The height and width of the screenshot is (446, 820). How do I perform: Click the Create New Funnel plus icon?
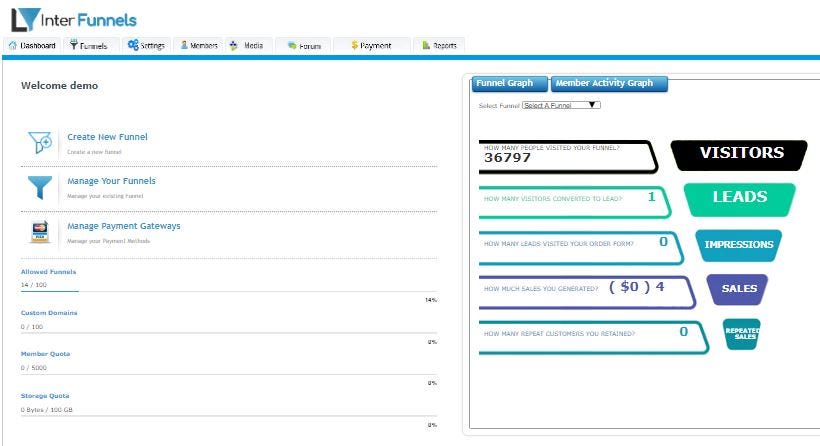click(x=40, y=142)
